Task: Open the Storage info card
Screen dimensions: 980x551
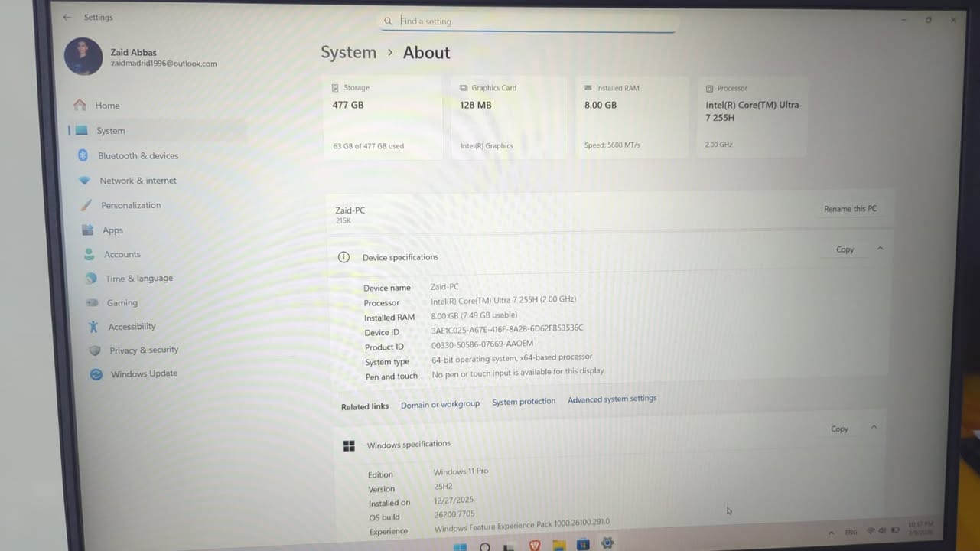Action: (383, 117)
